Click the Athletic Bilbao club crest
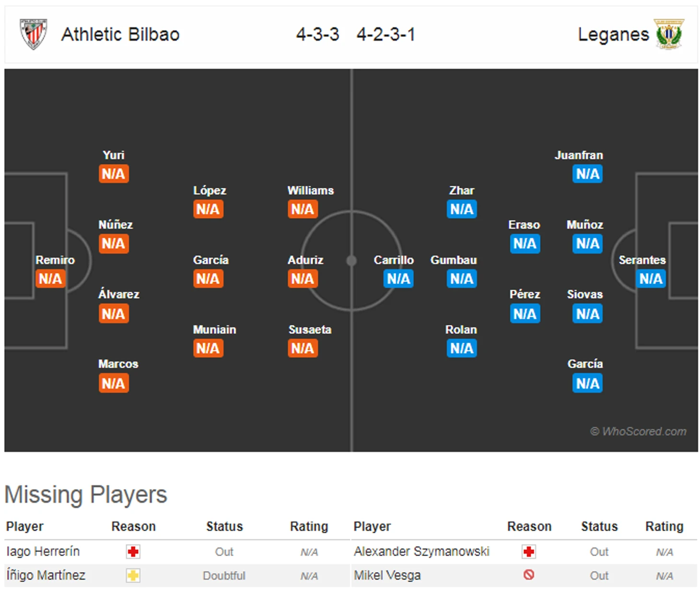Viewport: 700px width, 593px height. (x=33, y=34)
